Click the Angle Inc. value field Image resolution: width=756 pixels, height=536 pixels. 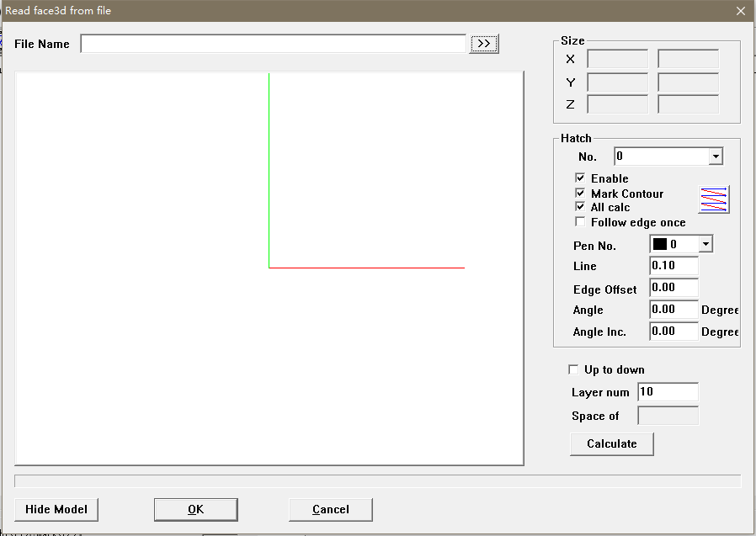(x=674, y=332)
